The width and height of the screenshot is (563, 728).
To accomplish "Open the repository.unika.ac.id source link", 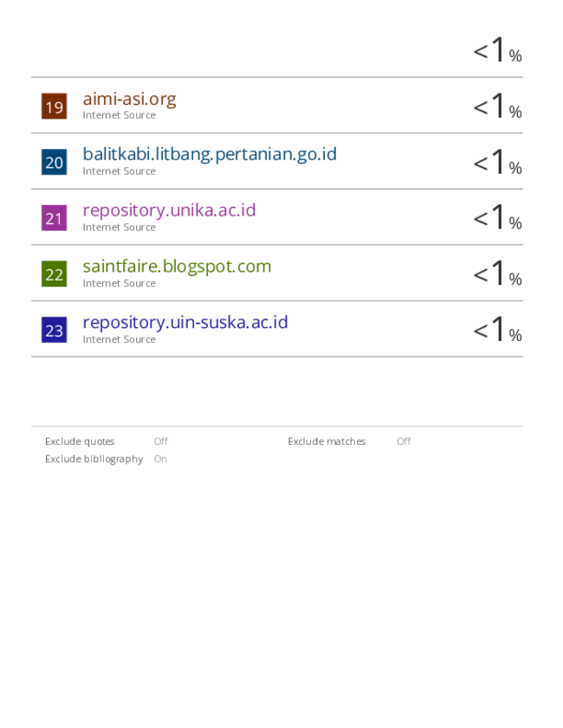I will point(169,211).
